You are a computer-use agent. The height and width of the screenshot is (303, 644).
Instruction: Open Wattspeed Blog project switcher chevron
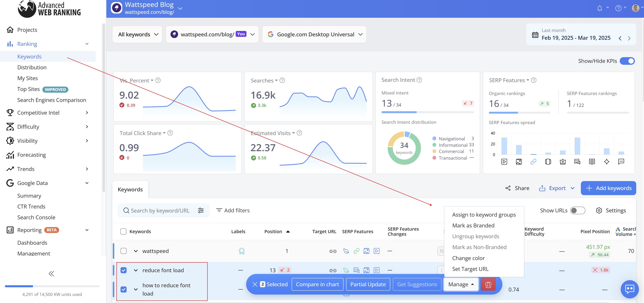(x=180, y=8)
